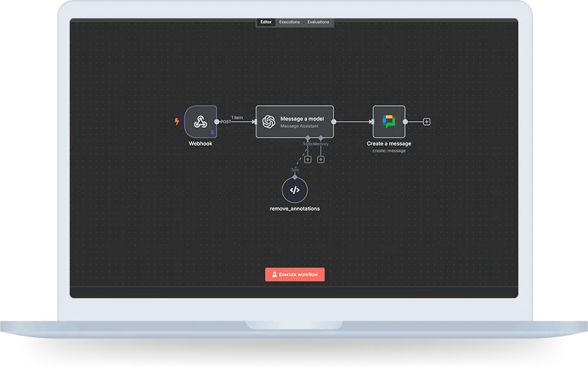Image resolution: width=588 pixels, height=371 pixels.
Task: Add a node after Create a message
Action: coord(426,122)
